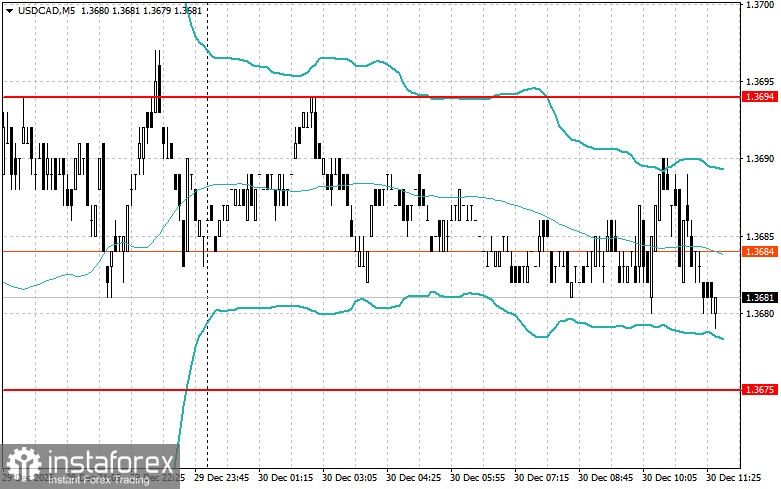Click the 1.3700 price axis value
The image size is (781, 489).
tap(760, 4)
